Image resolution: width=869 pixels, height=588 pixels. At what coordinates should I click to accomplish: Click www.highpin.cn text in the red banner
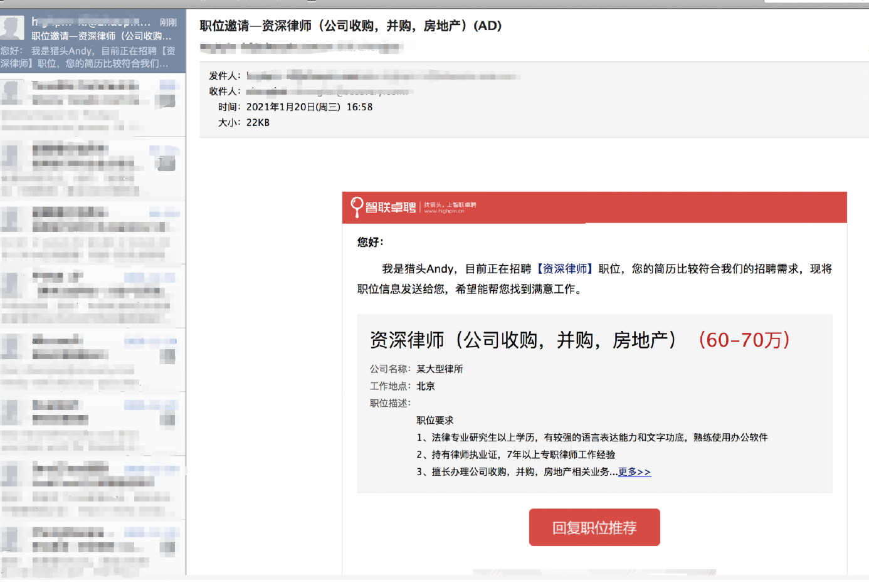coord(444,211)
